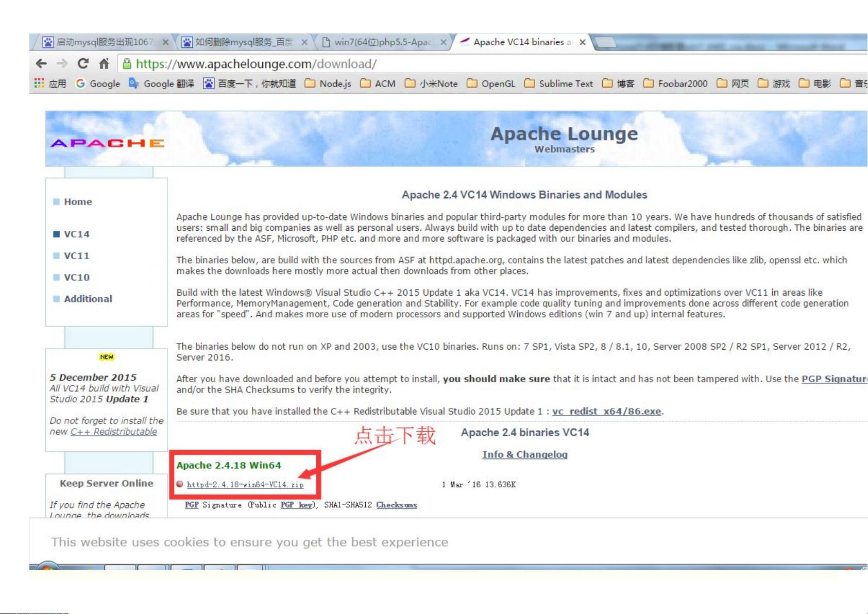
Task: Click the red bullet beside the httpd zip
Action: [180, 484]
